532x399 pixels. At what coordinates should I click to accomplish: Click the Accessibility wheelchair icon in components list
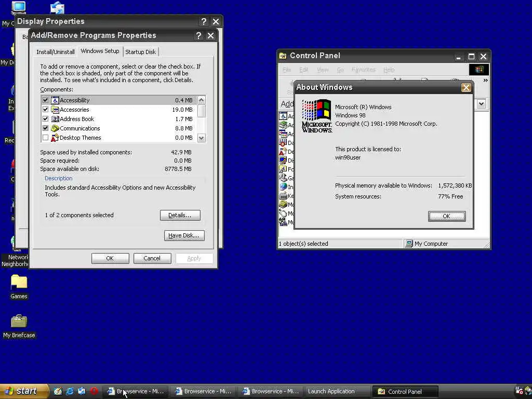(x=55, y=100)
